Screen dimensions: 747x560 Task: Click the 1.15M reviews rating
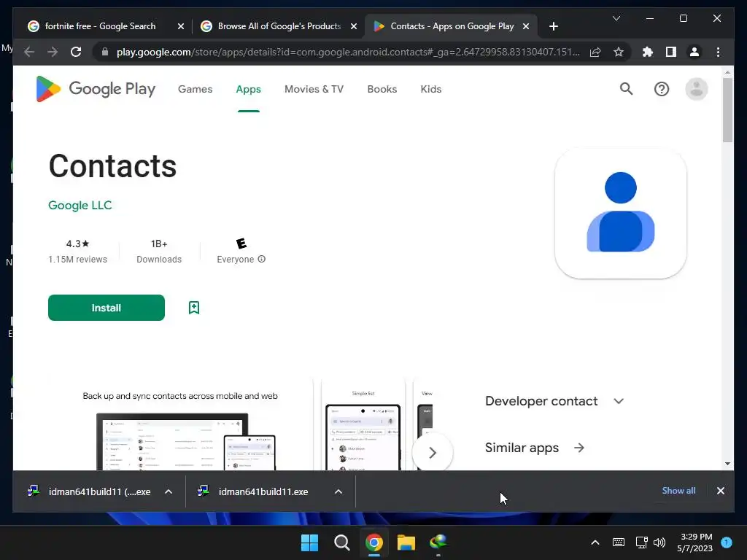tap(77, 251)
